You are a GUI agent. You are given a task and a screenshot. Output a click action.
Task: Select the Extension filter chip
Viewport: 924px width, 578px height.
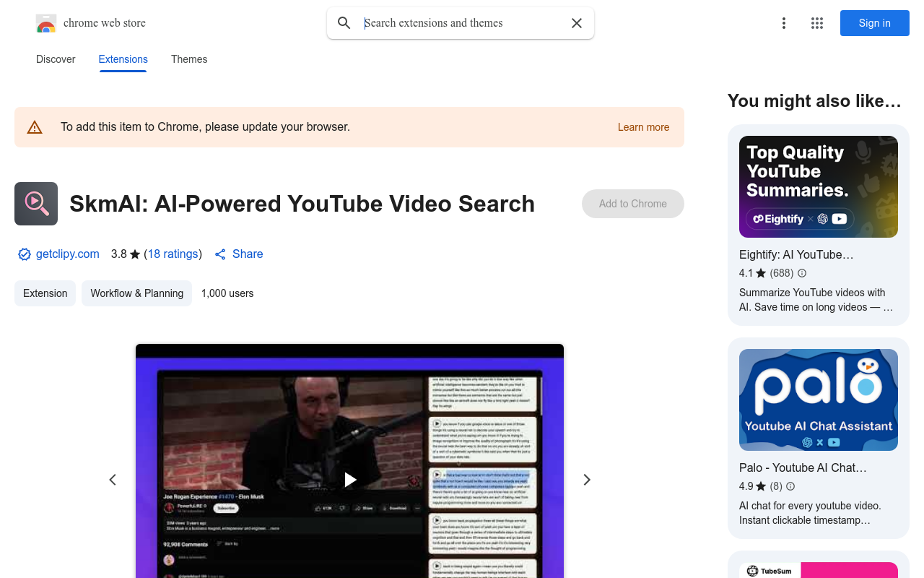pyautogui.click(x=45, y=293)
